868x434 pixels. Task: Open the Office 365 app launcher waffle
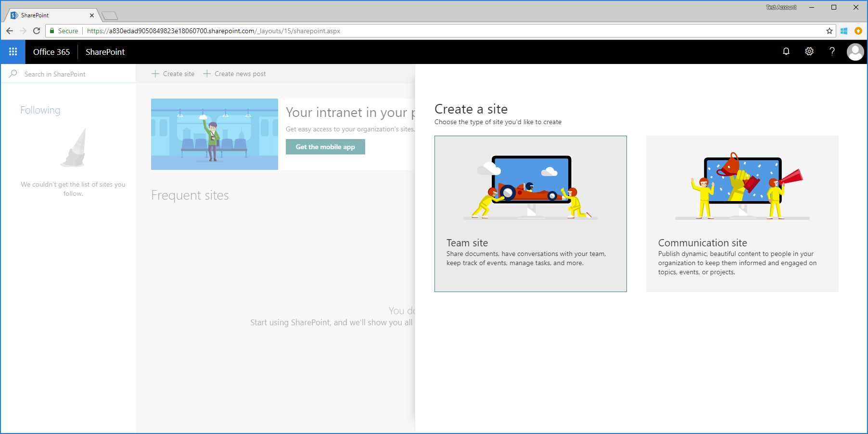point(13,51)
